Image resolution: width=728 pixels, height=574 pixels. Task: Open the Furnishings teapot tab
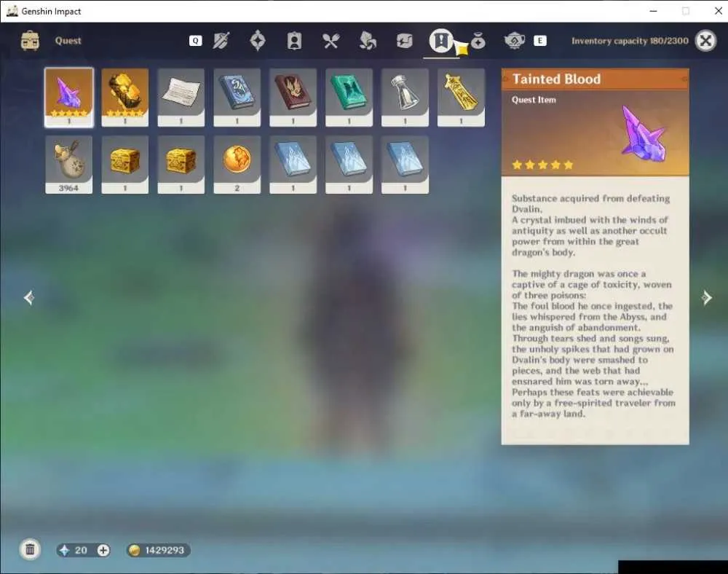tap(515, 41)
